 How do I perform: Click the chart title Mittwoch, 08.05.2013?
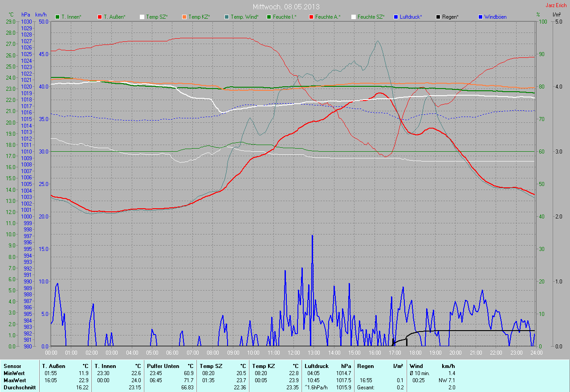286,7
